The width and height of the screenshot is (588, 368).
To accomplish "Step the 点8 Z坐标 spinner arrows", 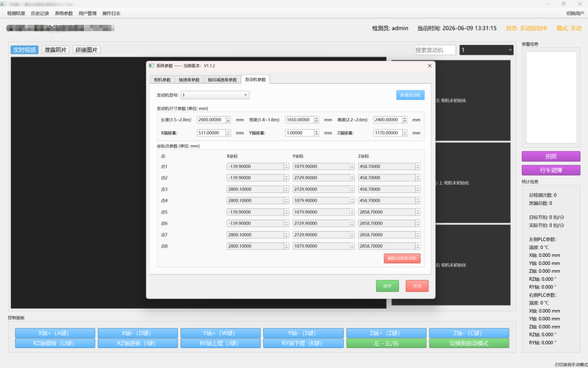I will click(417, 246).
